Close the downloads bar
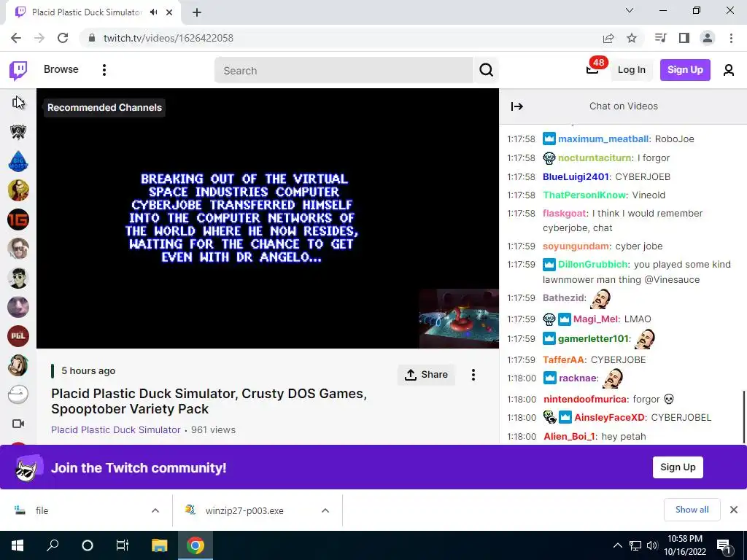The image size is (747, 560). [734, 510]
